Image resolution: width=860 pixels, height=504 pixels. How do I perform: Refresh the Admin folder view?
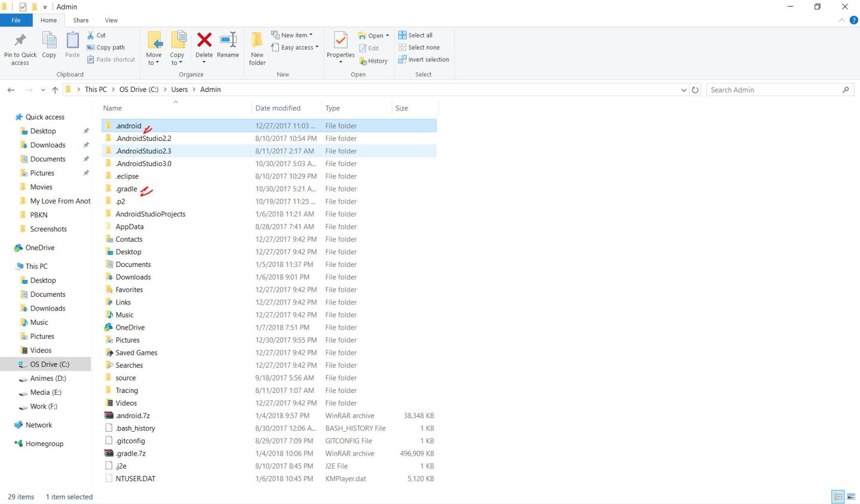tap(695, 90)
